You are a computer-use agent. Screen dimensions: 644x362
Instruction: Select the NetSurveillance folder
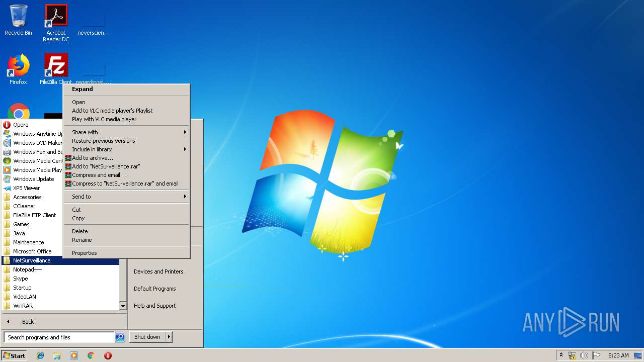click(60, 260)
